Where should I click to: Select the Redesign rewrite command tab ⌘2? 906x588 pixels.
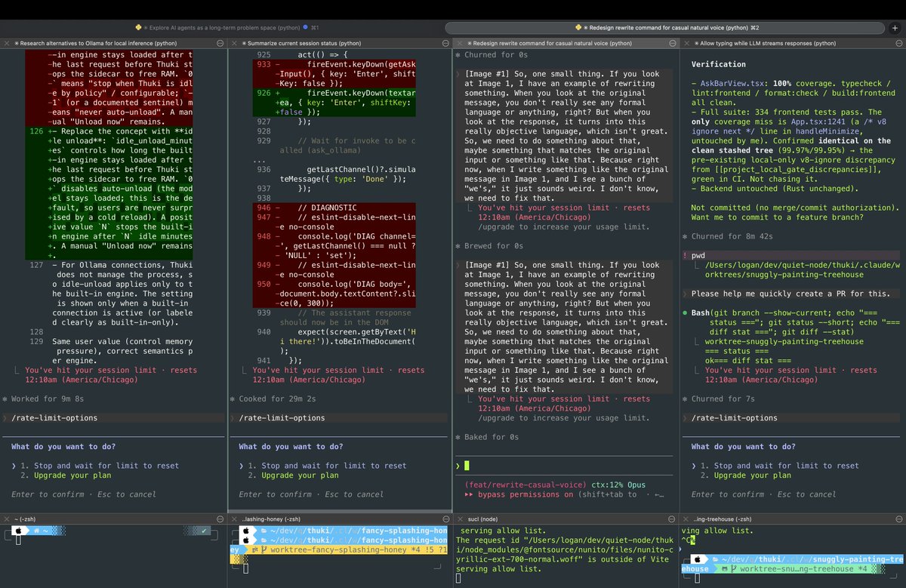pos(666,27)
